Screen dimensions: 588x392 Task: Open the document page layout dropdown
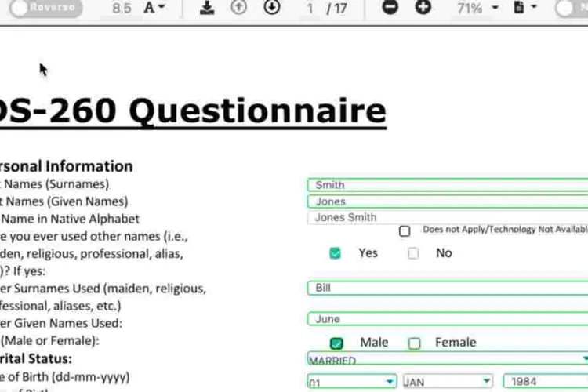pyautogui.click(x=525, y=7)
